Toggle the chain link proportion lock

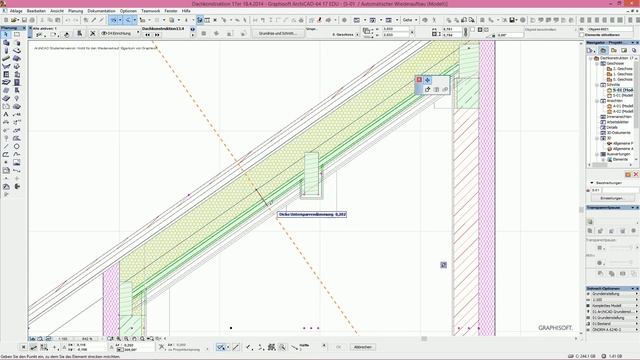point(466,32)
